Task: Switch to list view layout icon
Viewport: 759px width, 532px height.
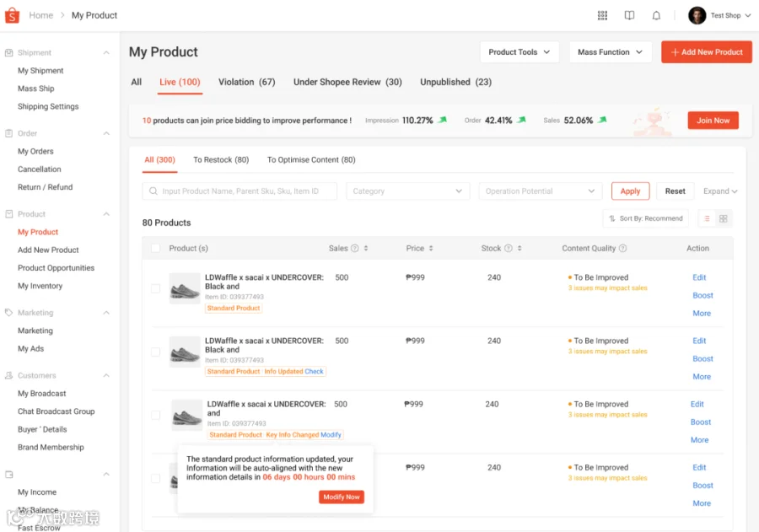Action: 707,219
